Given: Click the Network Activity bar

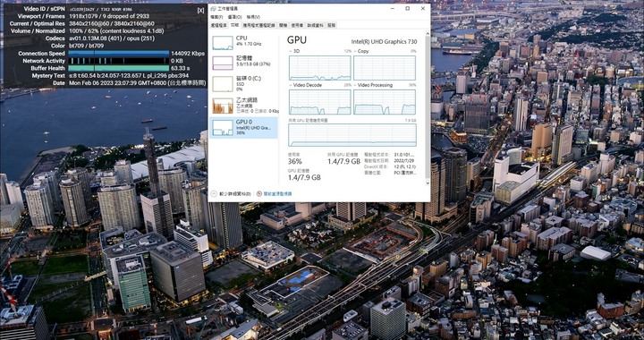Looking at the screenshot, I should click(119, 61).
